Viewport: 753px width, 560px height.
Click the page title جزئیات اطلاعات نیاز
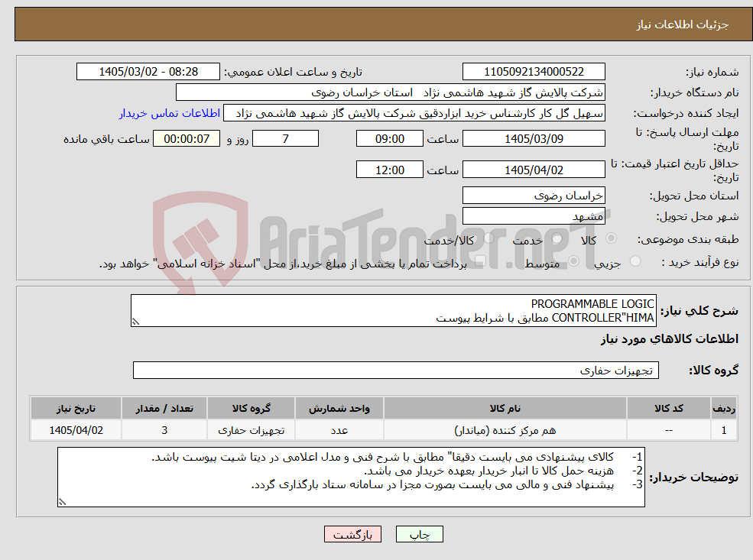click(x=683, y=24)
